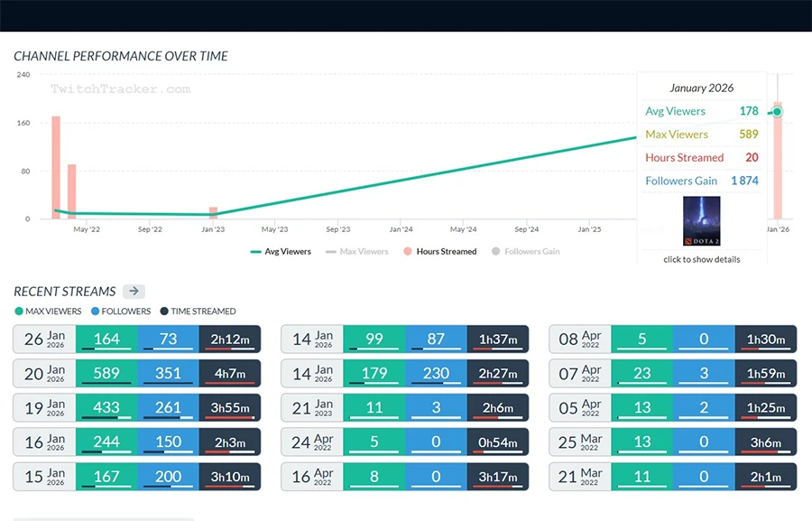Click the blue Followers legend dot
Screen dimensions: 812x521
pyautogui.click(x=95, y=312)
